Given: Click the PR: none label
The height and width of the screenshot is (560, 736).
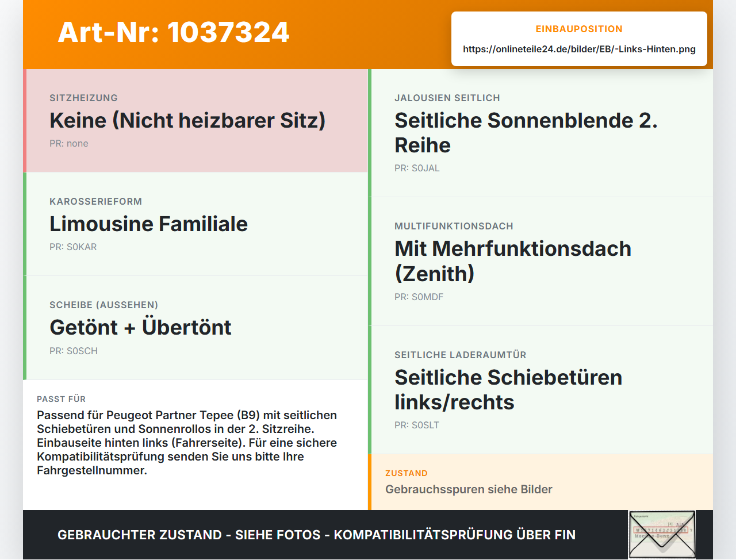Looking at the screenshot, I should pos(69,144).
